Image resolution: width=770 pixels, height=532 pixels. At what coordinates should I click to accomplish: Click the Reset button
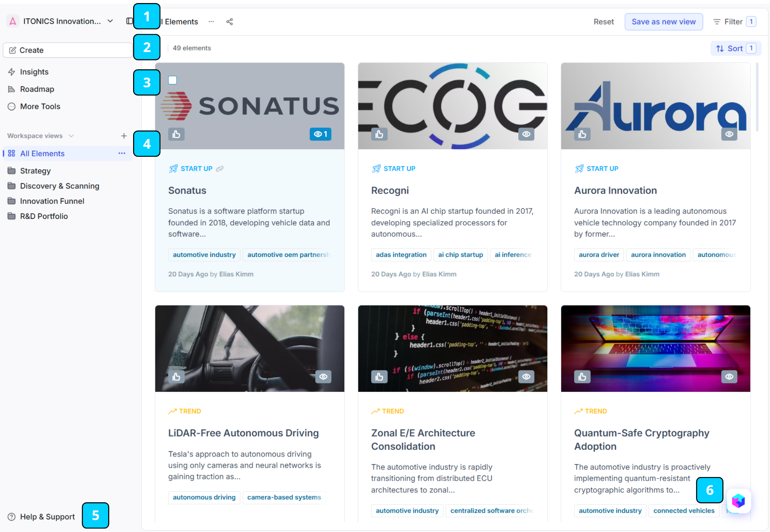(603, 22)
